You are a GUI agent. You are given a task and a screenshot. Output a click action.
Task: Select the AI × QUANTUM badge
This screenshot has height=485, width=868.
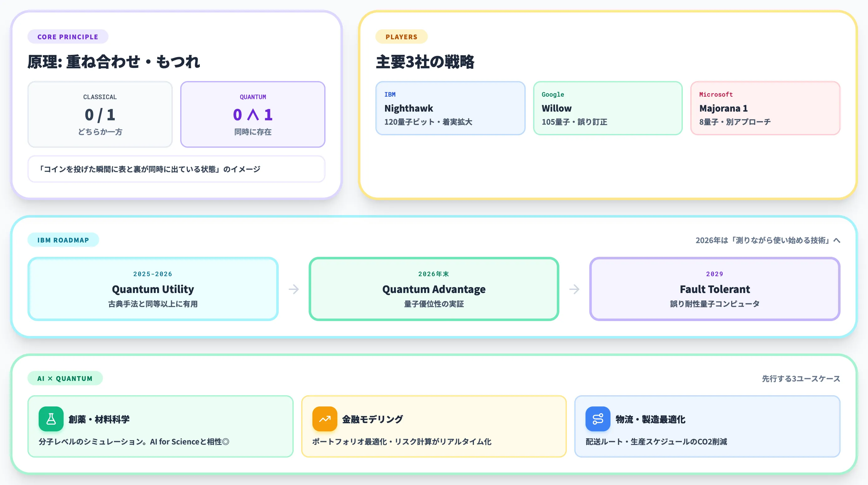pyautogui.click(x=65, y=378)
